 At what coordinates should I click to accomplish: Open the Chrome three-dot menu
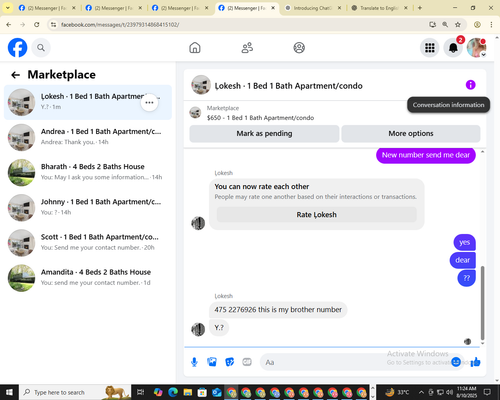pos(491,24)
